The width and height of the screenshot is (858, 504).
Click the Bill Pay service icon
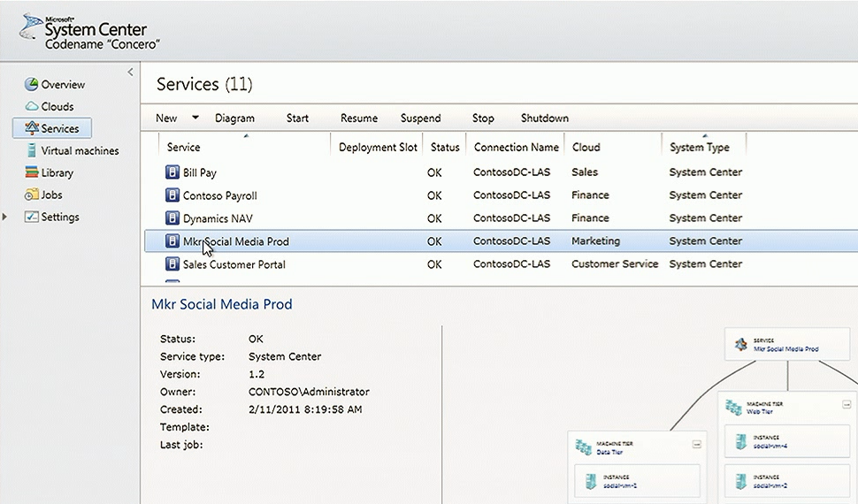tap(172, 172)
